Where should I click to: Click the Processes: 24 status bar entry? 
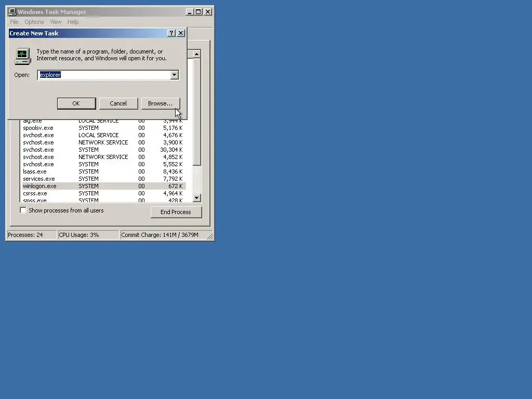32,235
